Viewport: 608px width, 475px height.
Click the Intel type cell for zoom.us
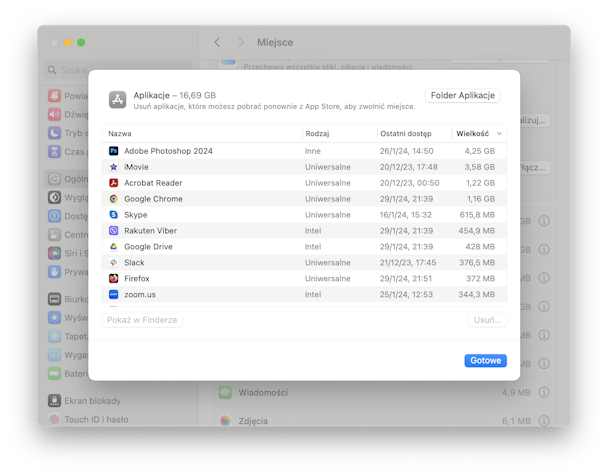313,294
